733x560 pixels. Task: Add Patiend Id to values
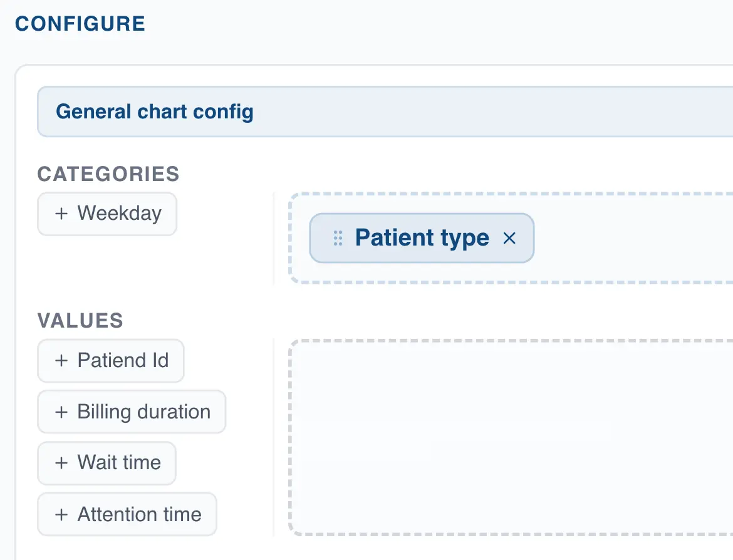tap(111, 361)
